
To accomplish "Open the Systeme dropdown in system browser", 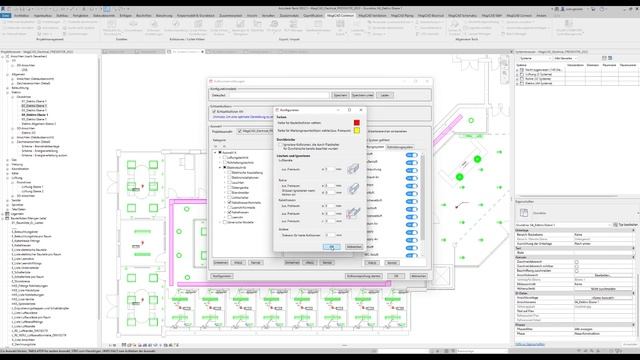I will (x=535, y=58).
